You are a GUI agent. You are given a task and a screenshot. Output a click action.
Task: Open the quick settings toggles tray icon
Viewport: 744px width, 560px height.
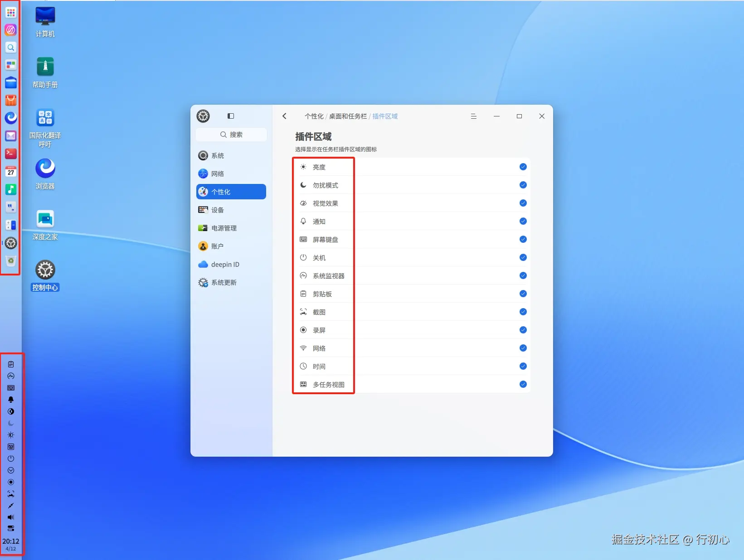tap(11, 528)
